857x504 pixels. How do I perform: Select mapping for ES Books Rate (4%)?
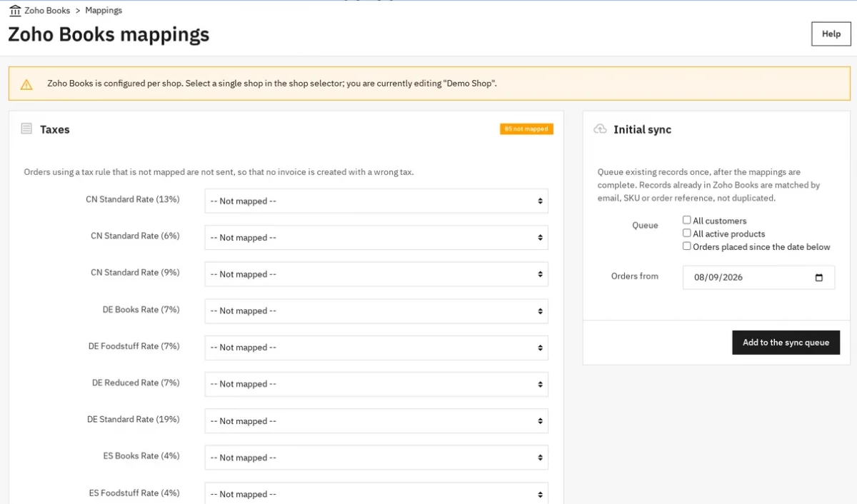click(x=376, y=458)
